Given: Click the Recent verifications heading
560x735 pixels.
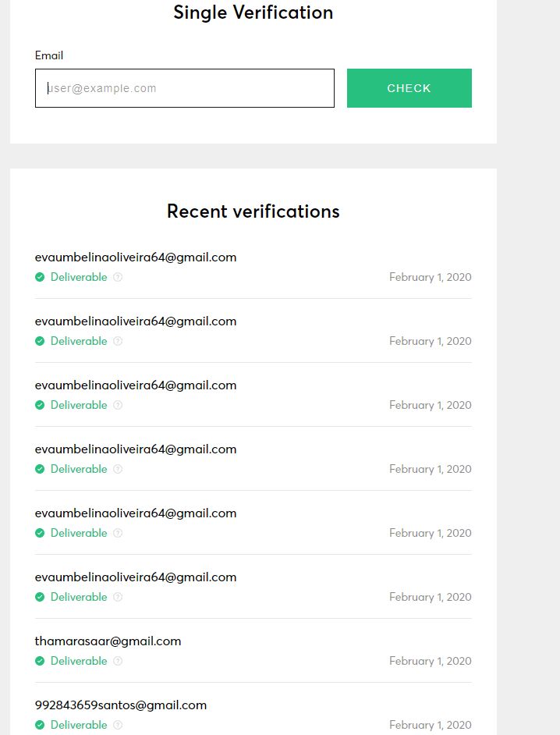Looking at the screenshot, I should pos(253,211).
